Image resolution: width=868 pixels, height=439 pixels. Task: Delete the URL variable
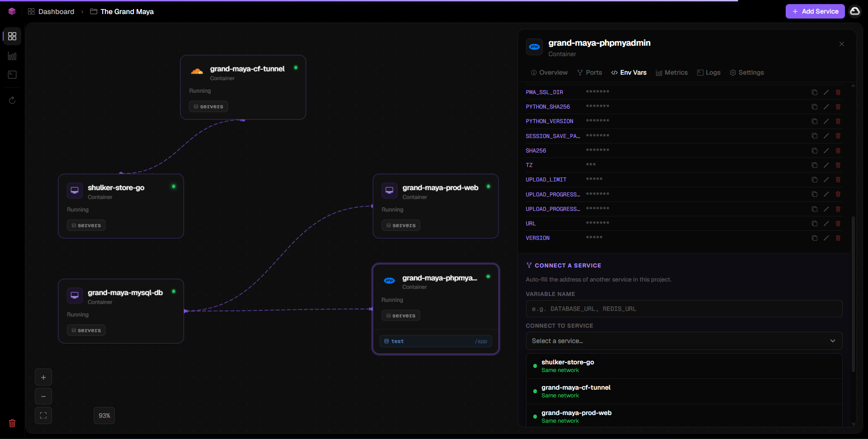pos(838,224)
